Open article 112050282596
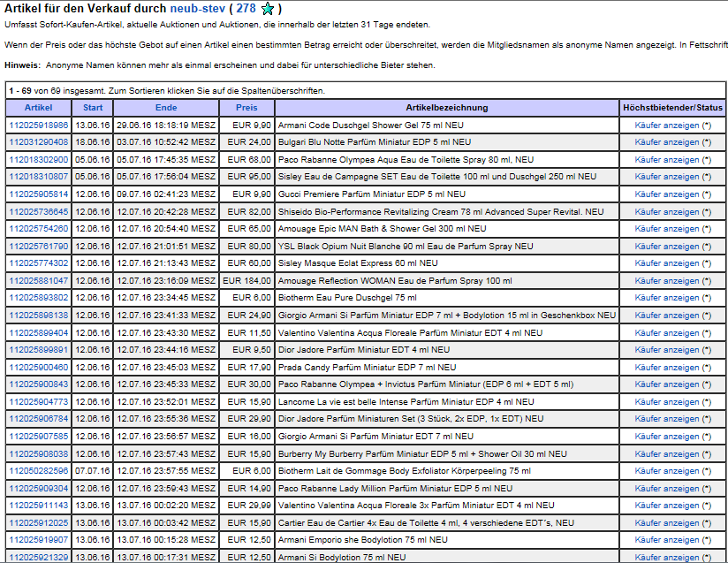Screen dimensions: 728x563 coord(39,470)
